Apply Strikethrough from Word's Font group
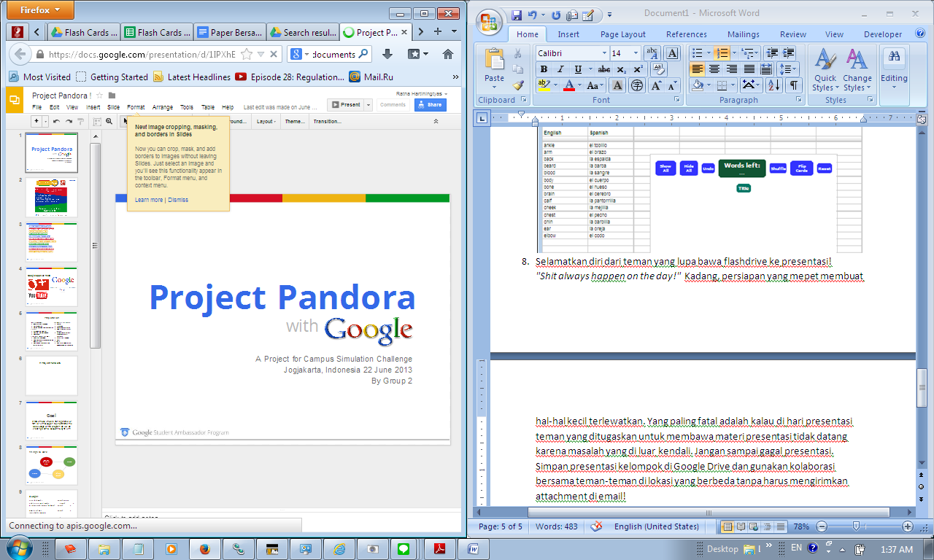 [x=603, y=69]
